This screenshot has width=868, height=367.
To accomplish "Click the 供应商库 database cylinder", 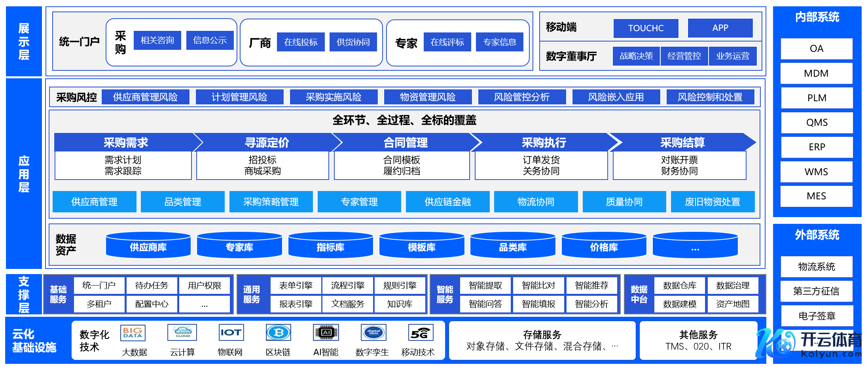I will coord(148,246).
